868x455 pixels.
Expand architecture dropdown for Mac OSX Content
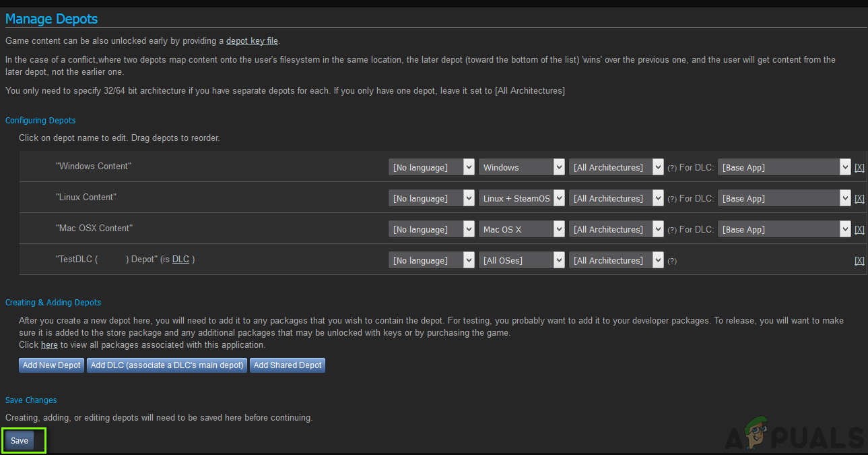pyautogui.click(x=616, y=229)
